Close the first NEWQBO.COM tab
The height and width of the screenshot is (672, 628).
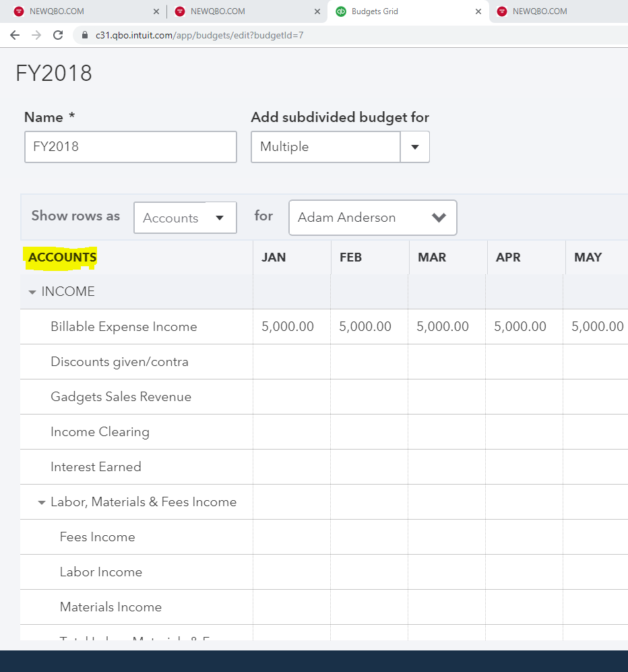click(156, 11)
